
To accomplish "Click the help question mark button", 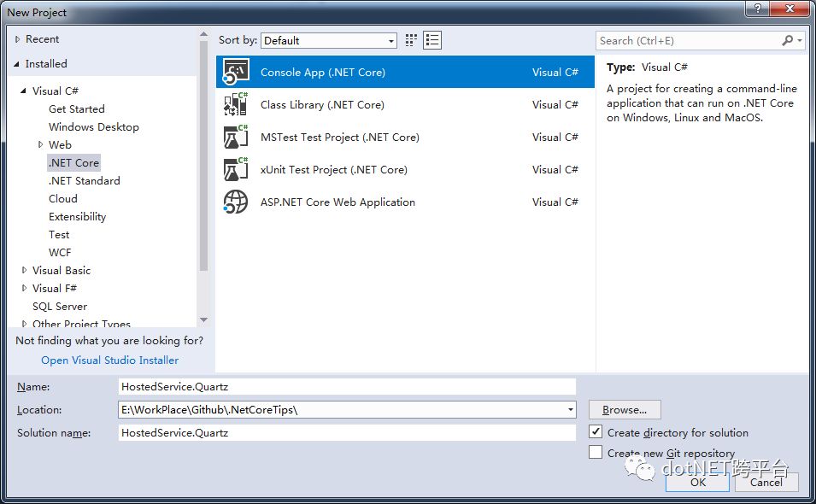I will click(757, 9).
